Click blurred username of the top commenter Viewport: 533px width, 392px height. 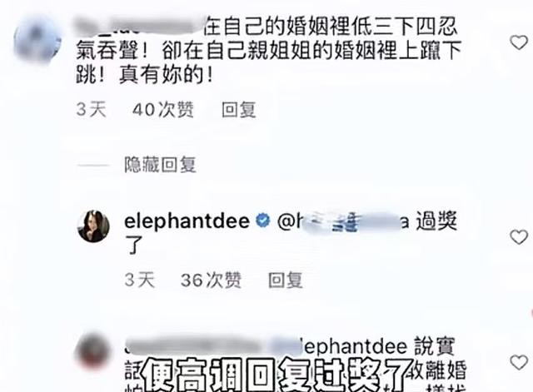(137, 27)
